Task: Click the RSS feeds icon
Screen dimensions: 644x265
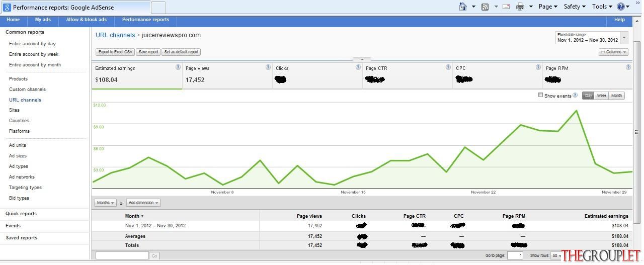Action: point(485,7)
